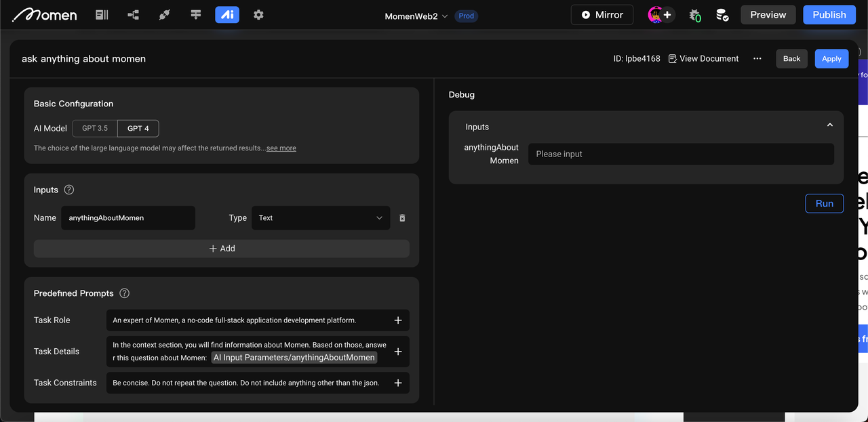868x422 pixels.
Task: Open the settings gear icon
Action: click(258, 14)
